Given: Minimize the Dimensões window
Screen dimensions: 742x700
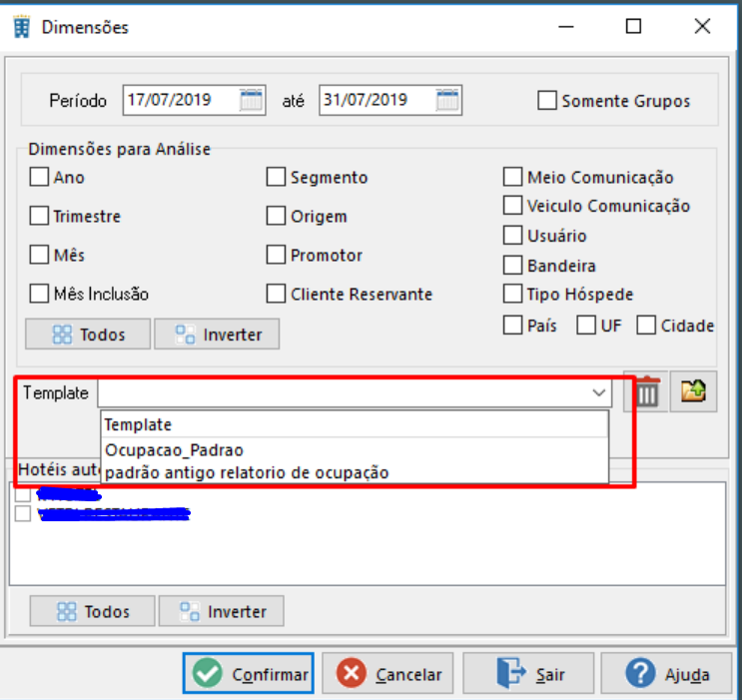Looking at the screenshot, I should pos(566,27).
